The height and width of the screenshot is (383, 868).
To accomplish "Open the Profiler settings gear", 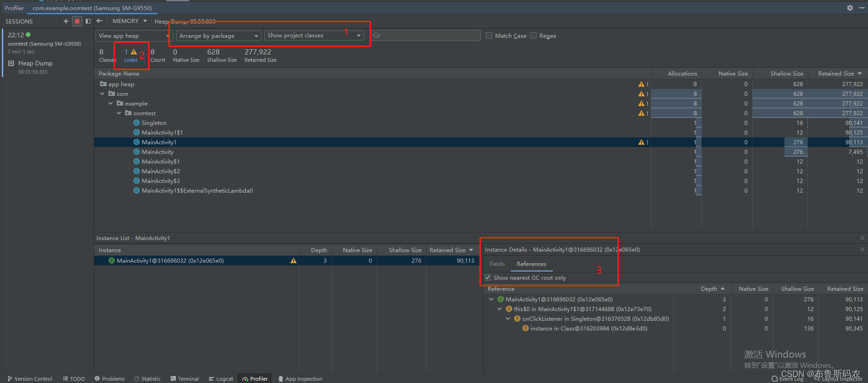I will tap(850, 8).
